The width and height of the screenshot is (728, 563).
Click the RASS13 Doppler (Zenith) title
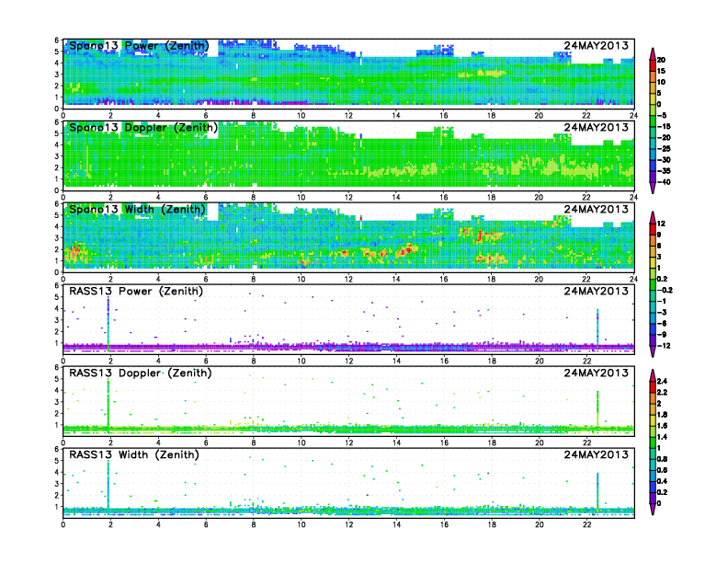pyautogui.click(x=141, y=373)
